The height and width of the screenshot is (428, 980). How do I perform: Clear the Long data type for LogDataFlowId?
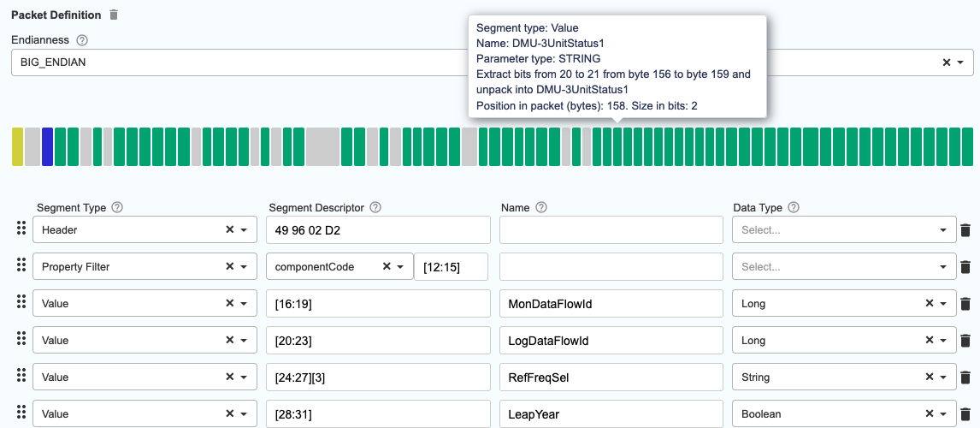(x=929, y=341)
